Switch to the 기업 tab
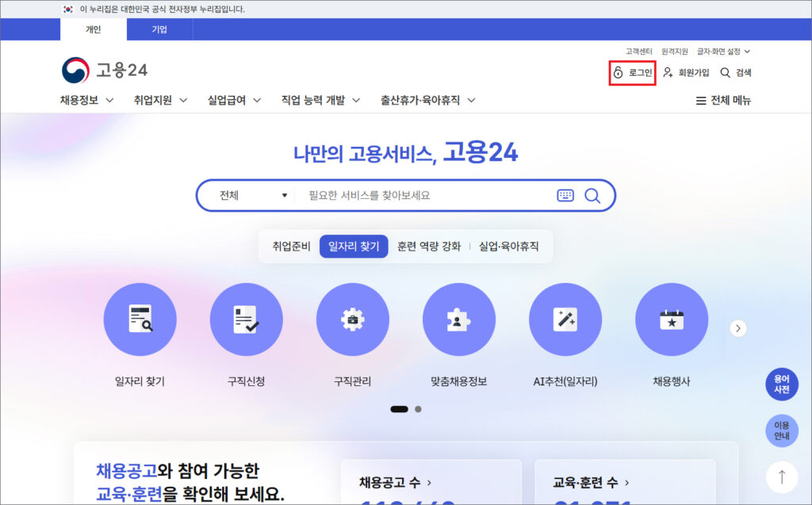The width and height of the screenshot is (812, 505). (x=159, y=30)
